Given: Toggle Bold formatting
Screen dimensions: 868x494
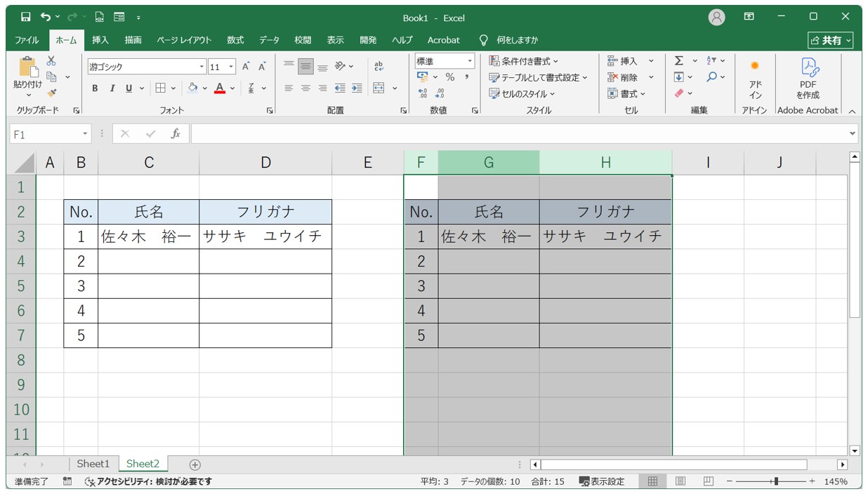Looking at the screenshot, I should tap(95, 88).
